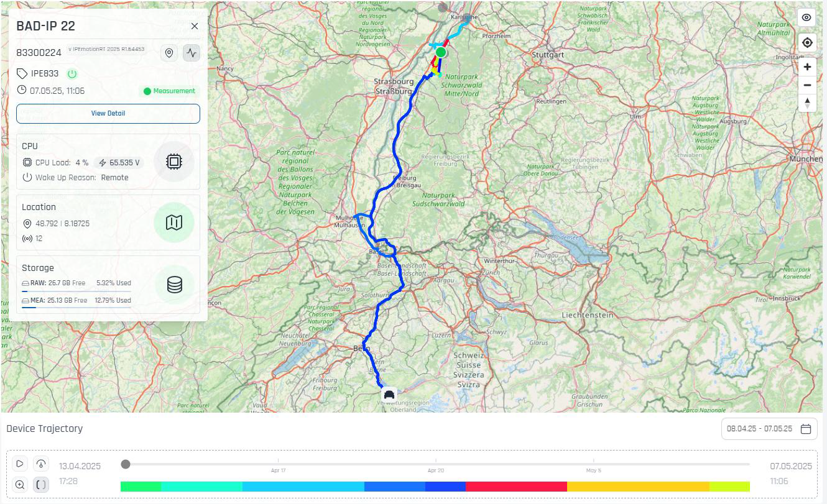Viewport: 827px width, 504px height.
Task: Open the date range picker 08.04.25 - 07.05.25
Action: [769, 429]
